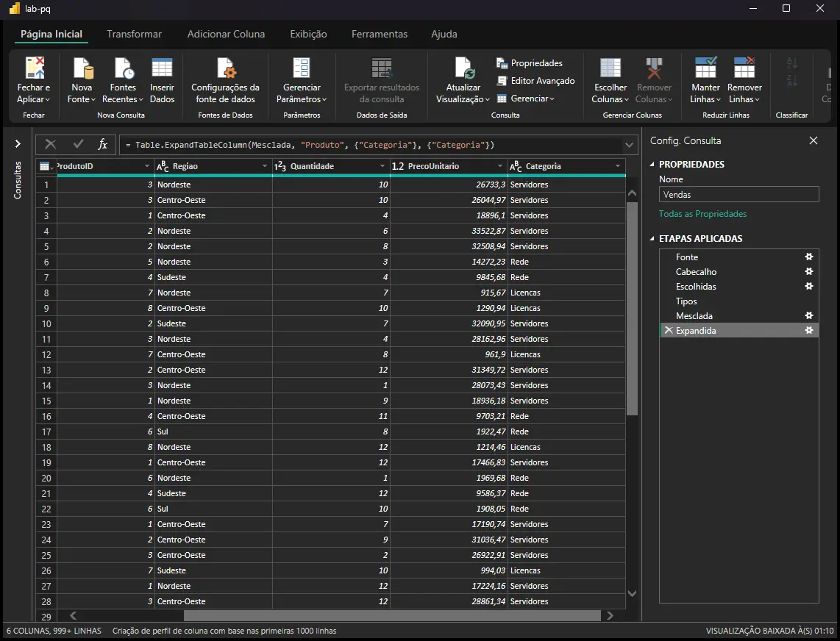Click the Remover Linhas icon
The image size is (840, 641).
coord(744,68)
